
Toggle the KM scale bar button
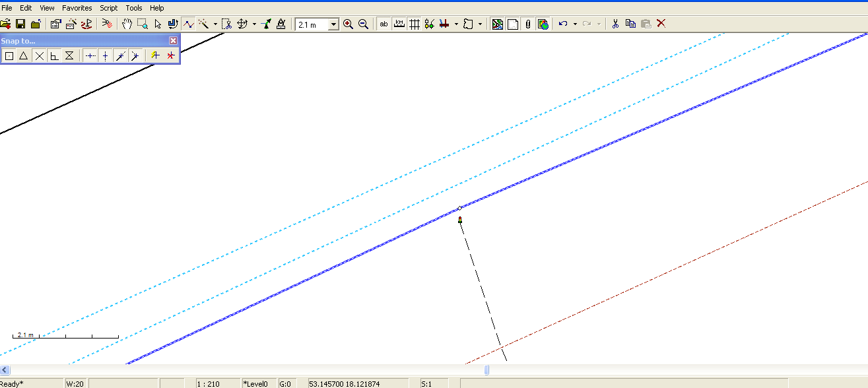(x=399, y=24)
